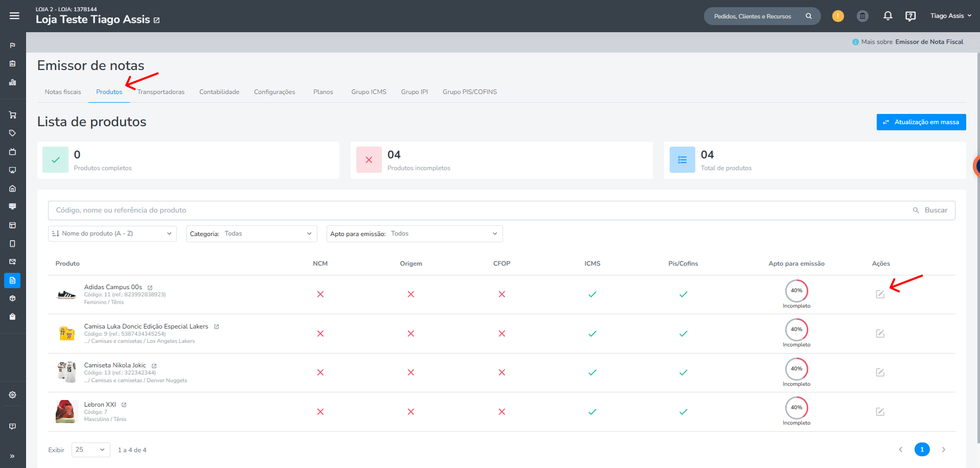This screenshot has height=468, width=980.
Task: Click the Atualização em massa button
Action: pos(921,122)
